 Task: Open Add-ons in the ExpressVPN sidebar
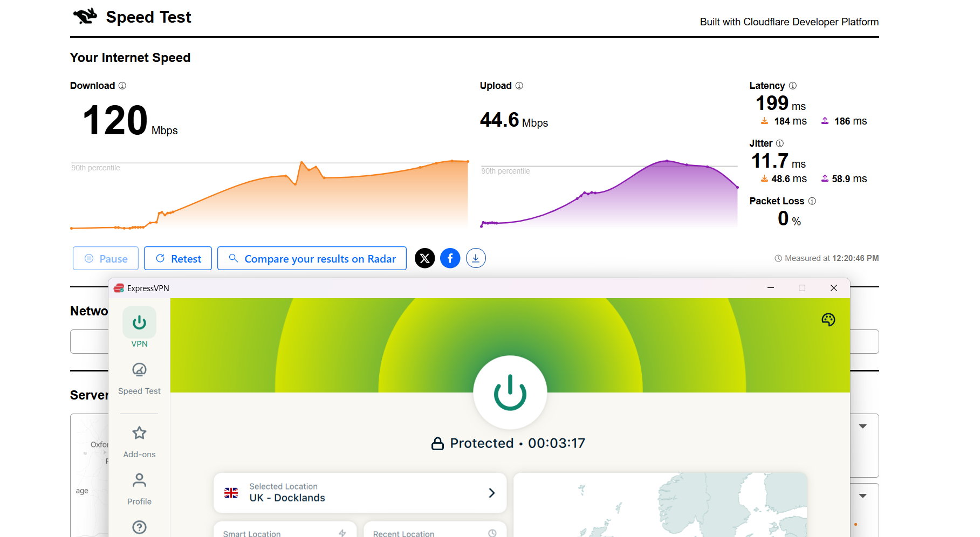(139, 439)
